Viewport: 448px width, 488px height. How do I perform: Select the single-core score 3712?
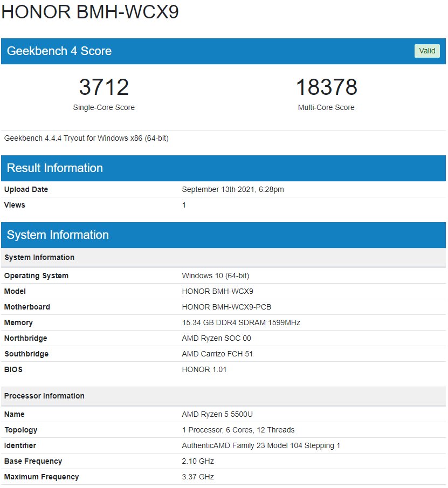click(104, 87)
